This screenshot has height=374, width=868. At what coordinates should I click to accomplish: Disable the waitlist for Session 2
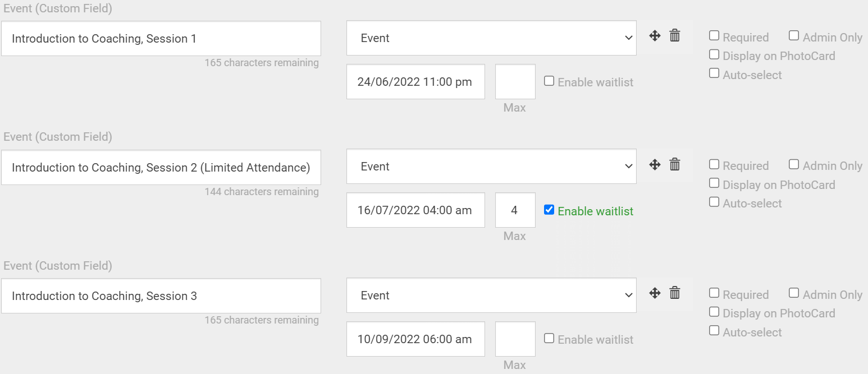tap(549, 210)
